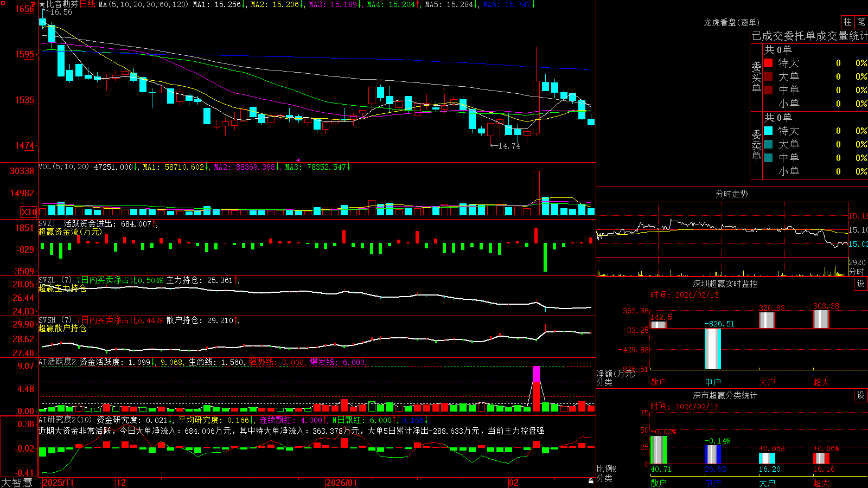This screenshot has height=488, width=868.
Task: Click the magenta arrow below price chart
Action: click(298, 160)
